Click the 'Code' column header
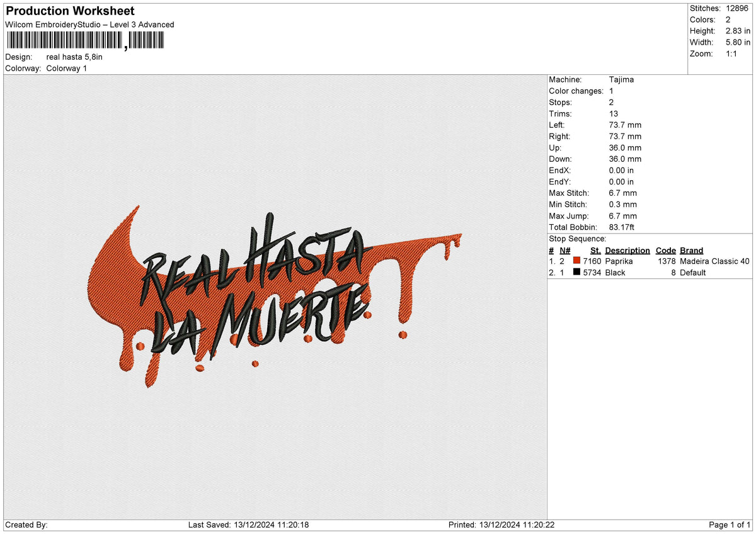Screen dimensions: 756x534 (x=666, y=250)
